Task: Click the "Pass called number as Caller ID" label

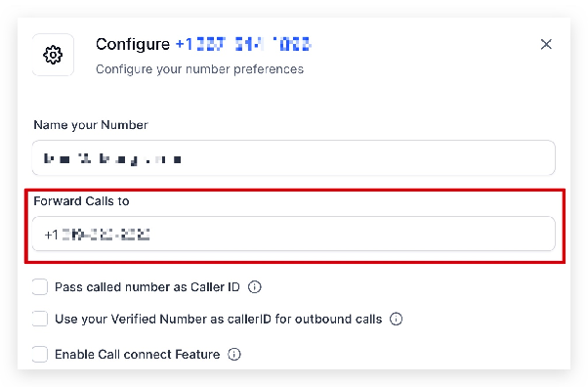Action: pyautogui.click(x=147, y=287)
